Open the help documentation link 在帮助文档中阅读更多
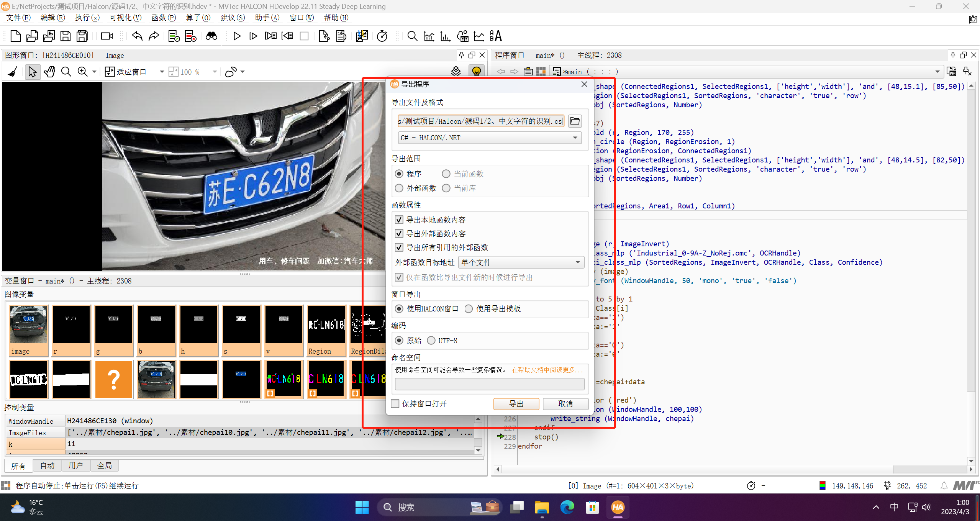Image resolution: width=980 pixels, height=521 pixels. point(547,370)
